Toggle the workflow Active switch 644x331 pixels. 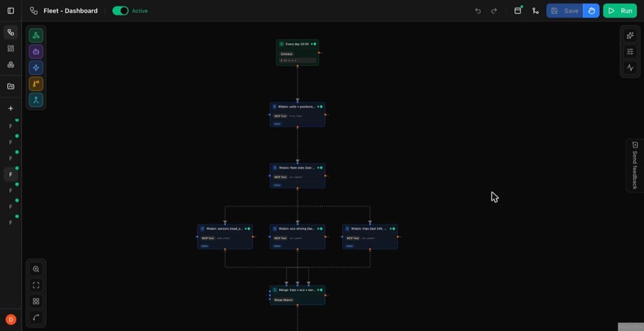click(120, 11)
